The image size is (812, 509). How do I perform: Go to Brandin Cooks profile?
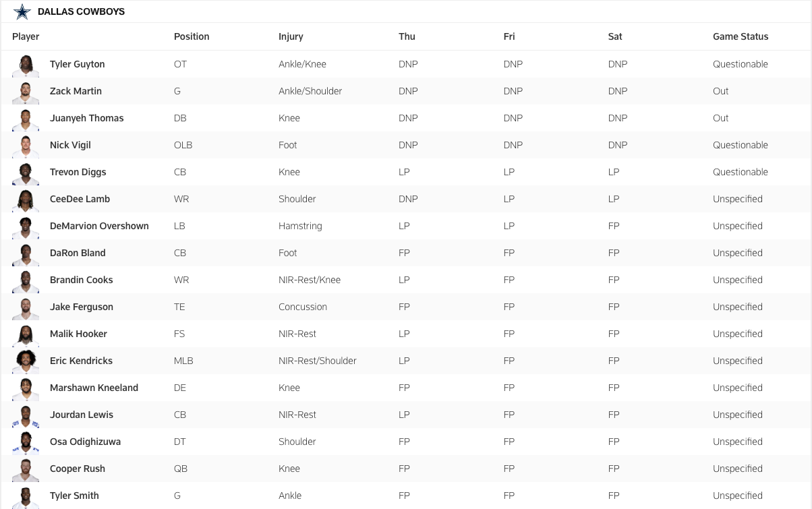point(81,280)
